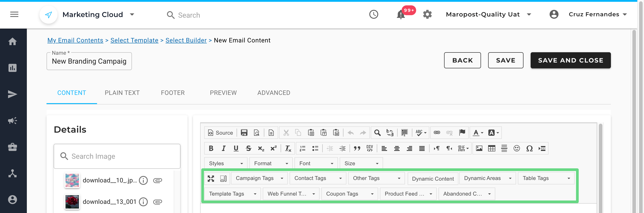Toggle superscript formatting
Screen dimensions: 644x213
[273, 148]
